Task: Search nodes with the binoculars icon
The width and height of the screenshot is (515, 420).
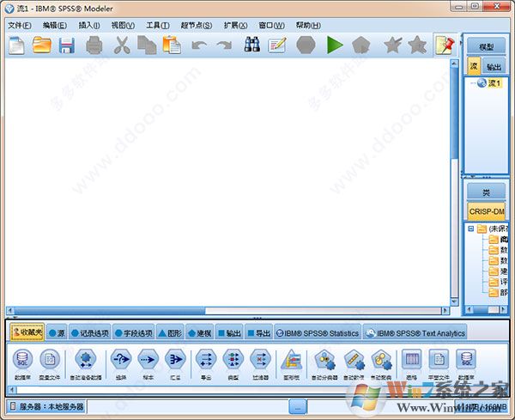Action: point(251,45)
